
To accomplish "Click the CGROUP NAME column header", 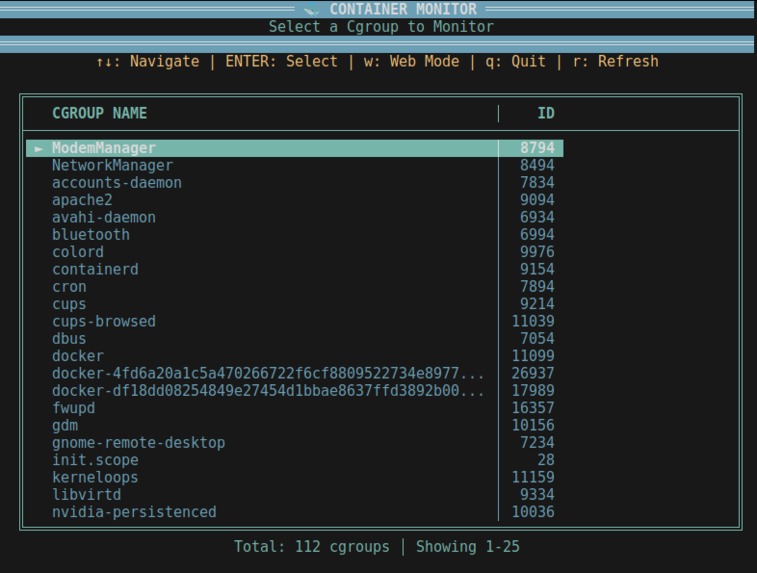I will pyautogui.click(x=99, y=113).
